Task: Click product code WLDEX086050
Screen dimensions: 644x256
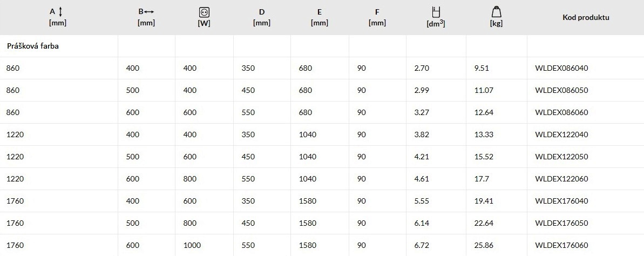Action: (x=561, y=90)
